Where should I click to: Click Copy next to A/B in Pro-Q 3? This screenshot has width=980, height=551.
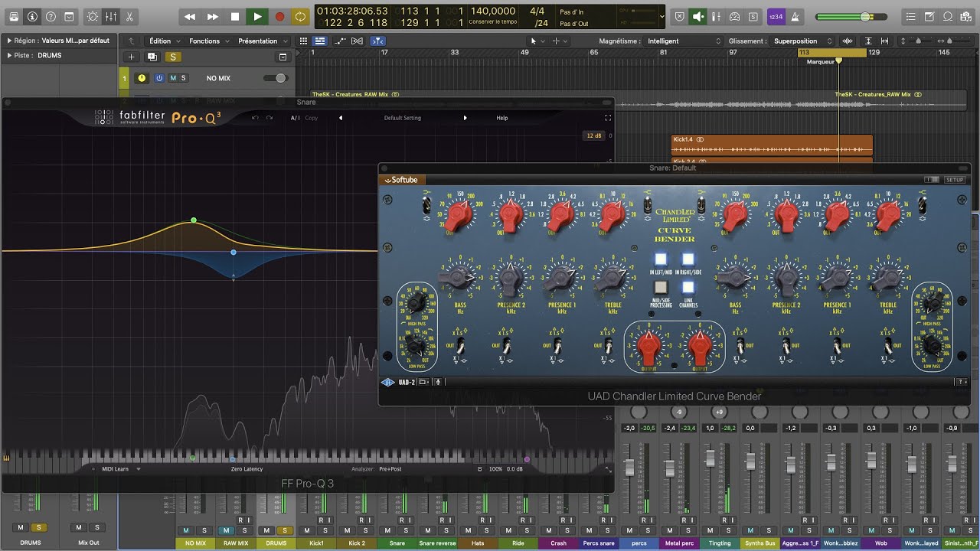tap(312, 118)
